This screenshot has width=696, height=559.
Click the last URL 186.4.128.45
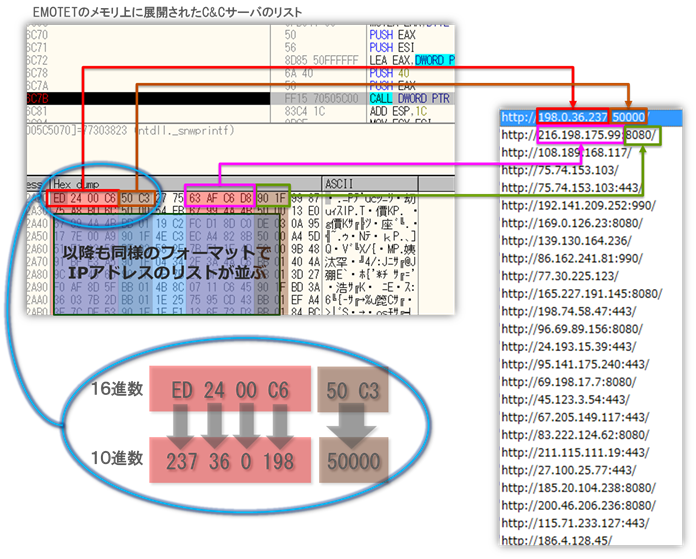563,541
